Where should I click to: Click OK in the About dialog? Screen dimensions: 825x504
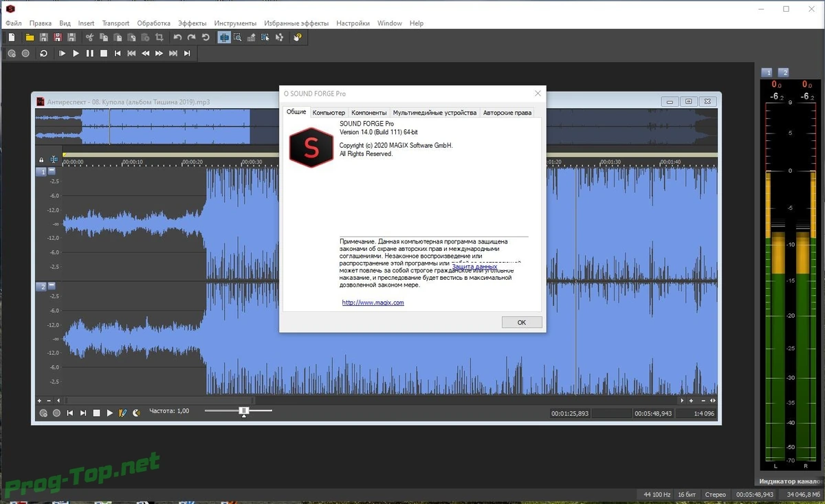pyautogui.click(x=521, y=322)
